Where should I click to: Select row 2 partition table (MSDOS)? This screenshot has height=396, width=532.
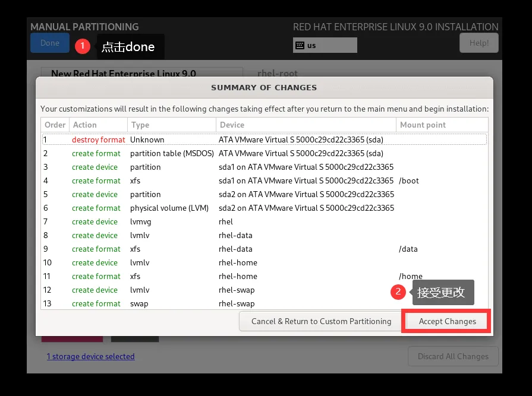pos(265,153)
